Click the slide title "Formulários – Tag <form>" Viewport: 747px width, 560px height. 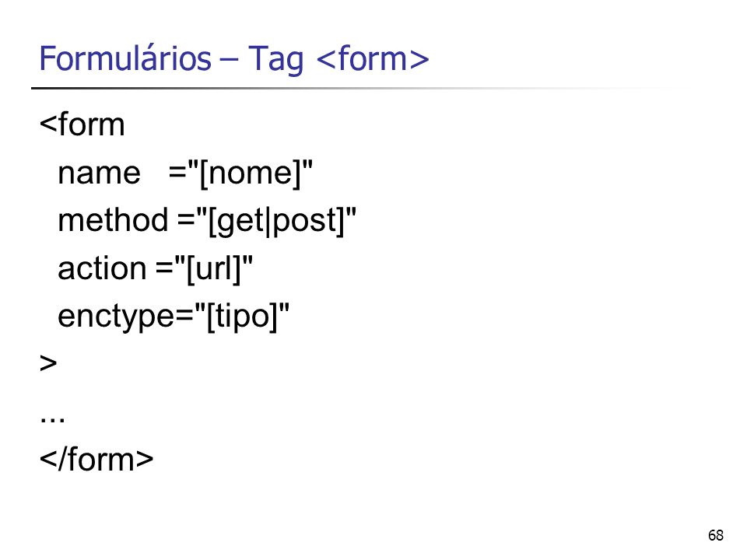pos(234,59)
